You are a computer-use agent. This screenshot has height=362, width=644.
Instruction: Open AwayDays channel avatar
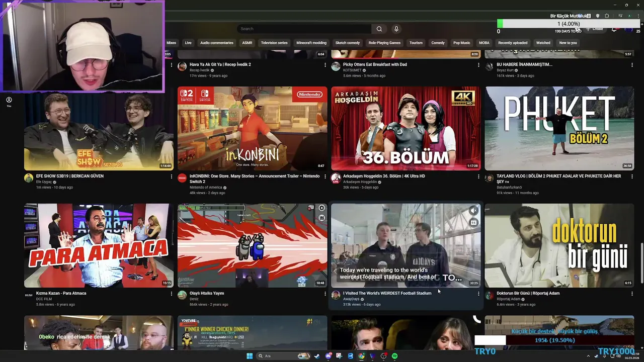pyautogui.click(x=336, y=295)
